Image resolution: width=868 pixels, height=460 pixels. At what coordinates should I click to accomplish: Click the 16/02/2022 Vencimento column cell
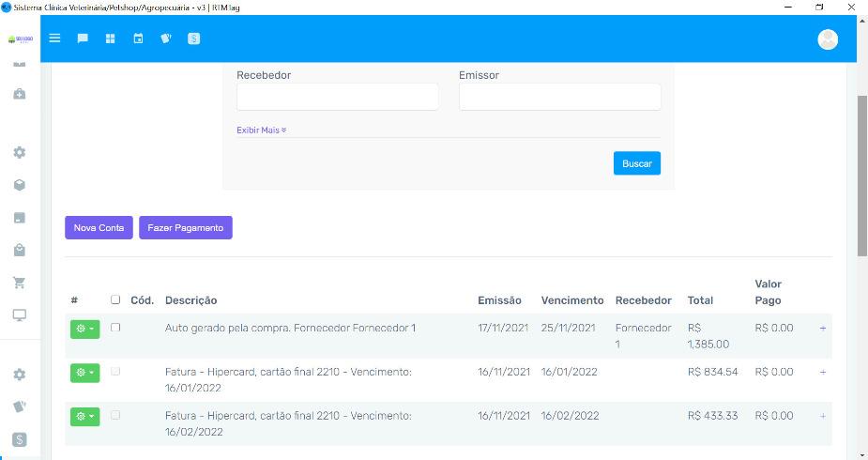click(571, 416)
